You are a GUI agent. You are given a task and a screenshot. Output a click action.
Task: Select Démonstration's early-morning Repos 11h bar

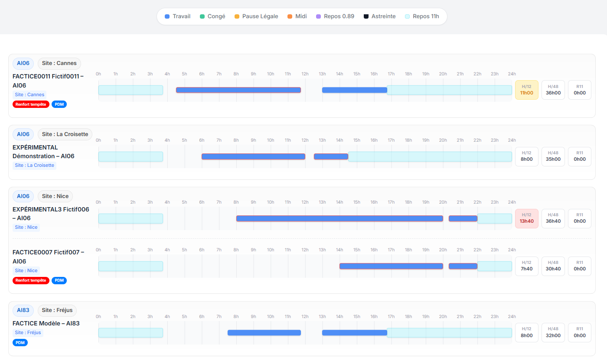131,156
